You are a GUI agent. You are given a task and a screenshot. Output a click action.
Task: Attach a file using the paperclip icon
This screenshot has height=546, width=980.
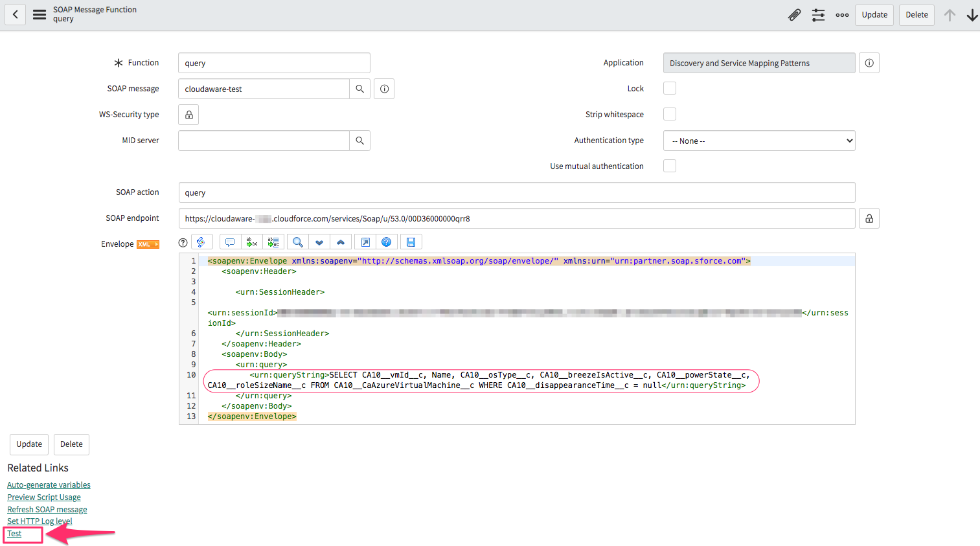click(x=795, y=14)
